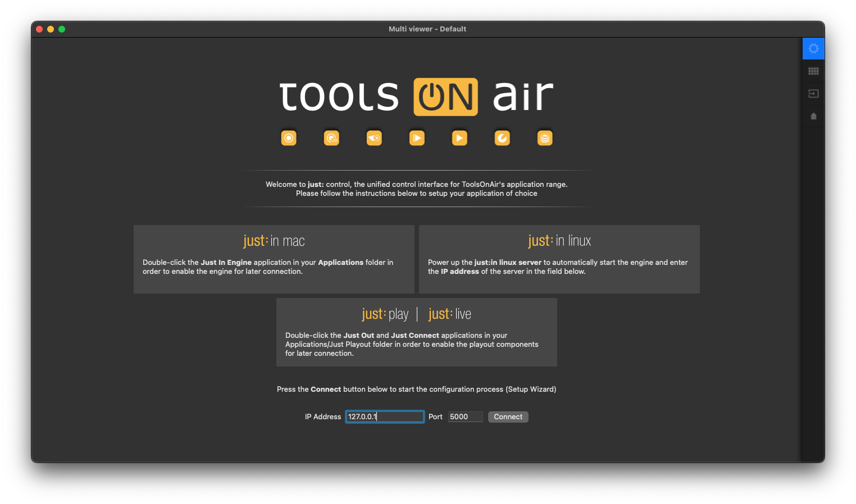Click the crescent swirl product icon
The height and width of the screenshot is (504, 856).
(x=502, y=138)
